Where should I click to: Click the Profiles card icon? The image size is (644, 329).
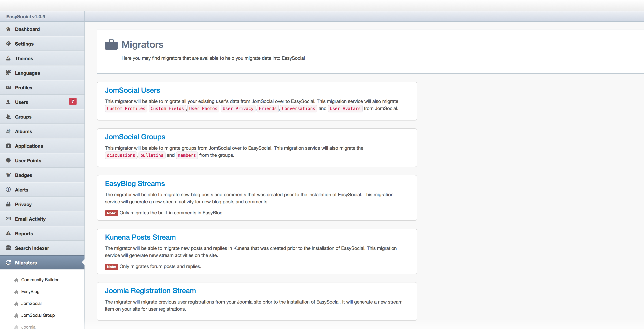(8, 87)
